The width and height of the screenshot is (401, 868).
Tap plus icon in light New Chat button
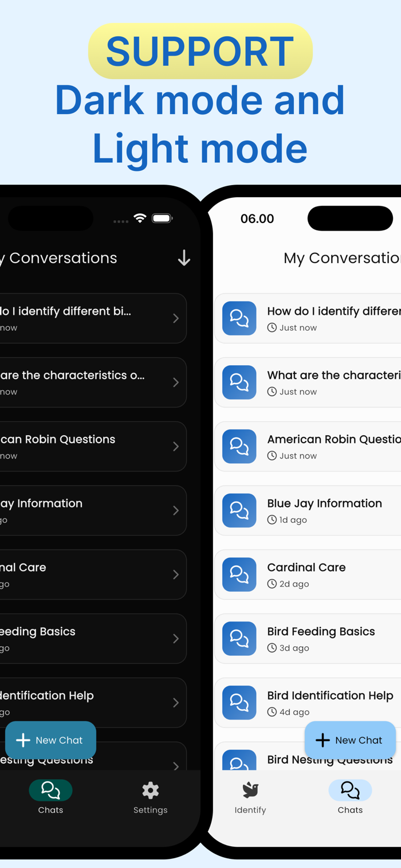click(323, 740)
